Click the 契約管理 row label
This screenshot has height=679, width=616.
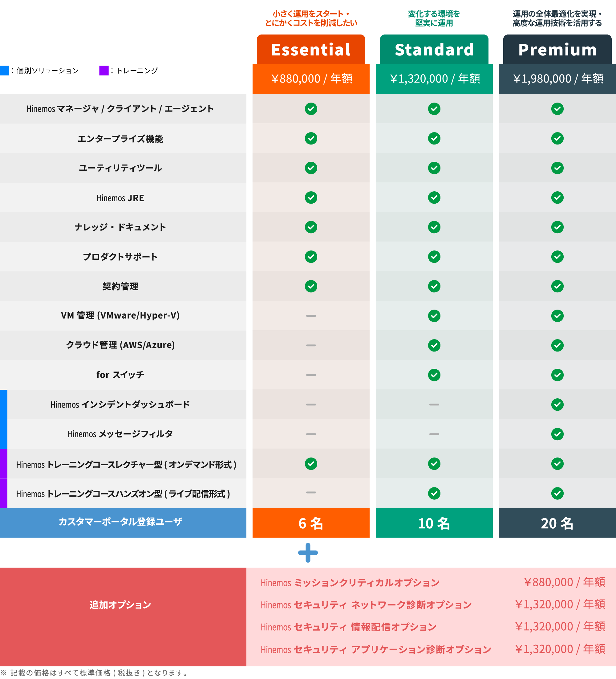pyautogui.click(x=120, y=286)
